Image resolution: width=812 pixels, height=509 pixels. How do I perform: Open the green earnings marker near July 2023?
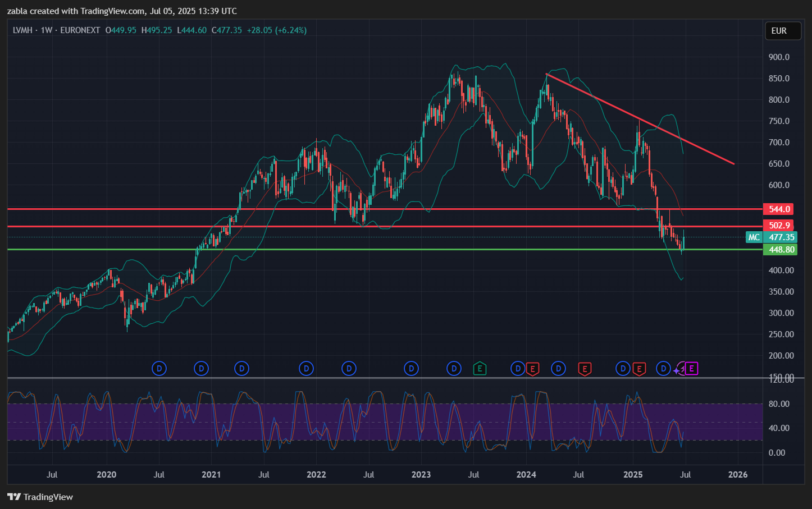pos(480,369)
